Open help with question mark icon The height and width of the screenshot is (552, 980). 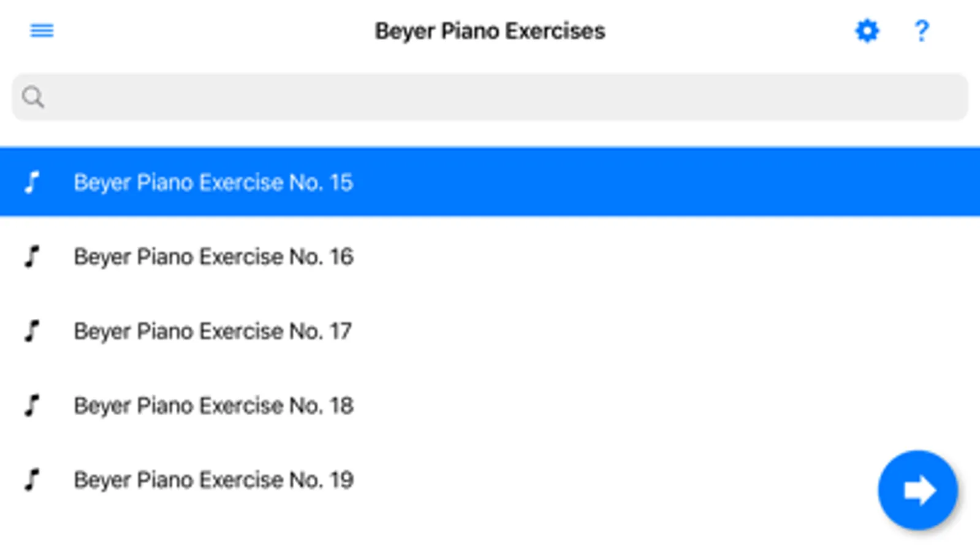click(921, 31)
